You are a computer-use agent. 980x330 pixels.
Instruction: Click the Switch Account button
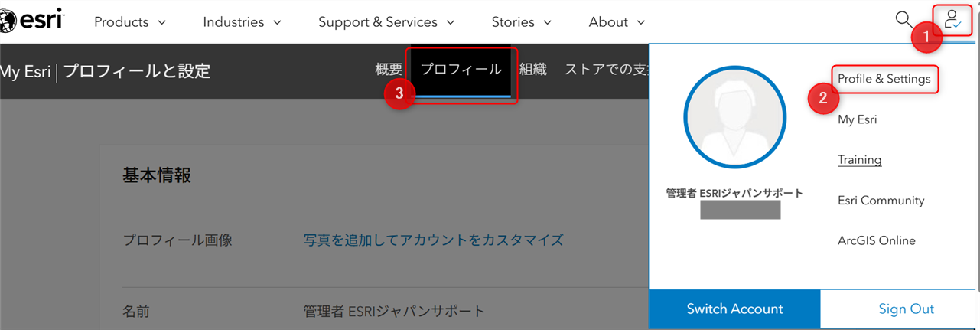734,309
